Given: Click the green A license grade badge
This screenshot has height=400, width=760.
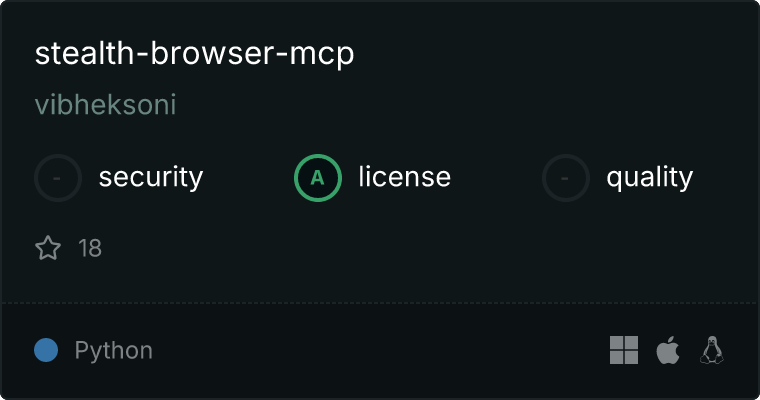Looking at the screenshot, I should pos(317,178).
